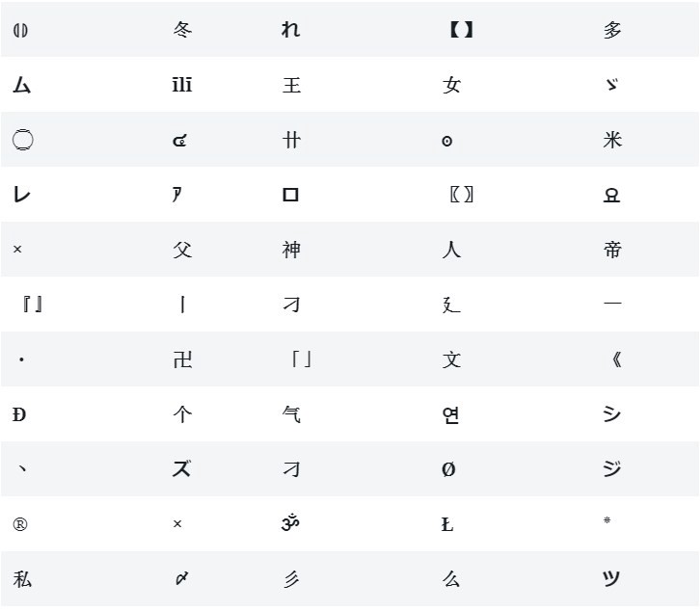
Task: Choose the 王 (king) character
Action: pyautogui.click(x=291, y=85)
